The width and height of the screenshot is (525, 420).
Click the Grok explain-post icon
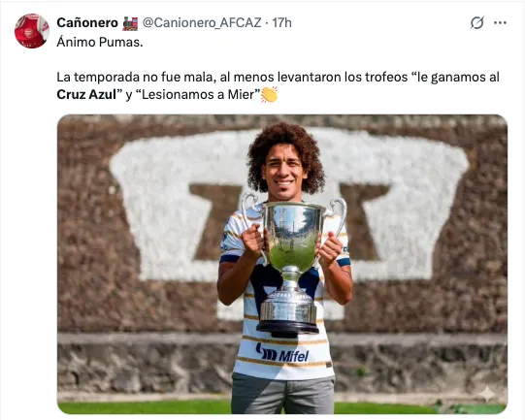(x=476, y=22)
